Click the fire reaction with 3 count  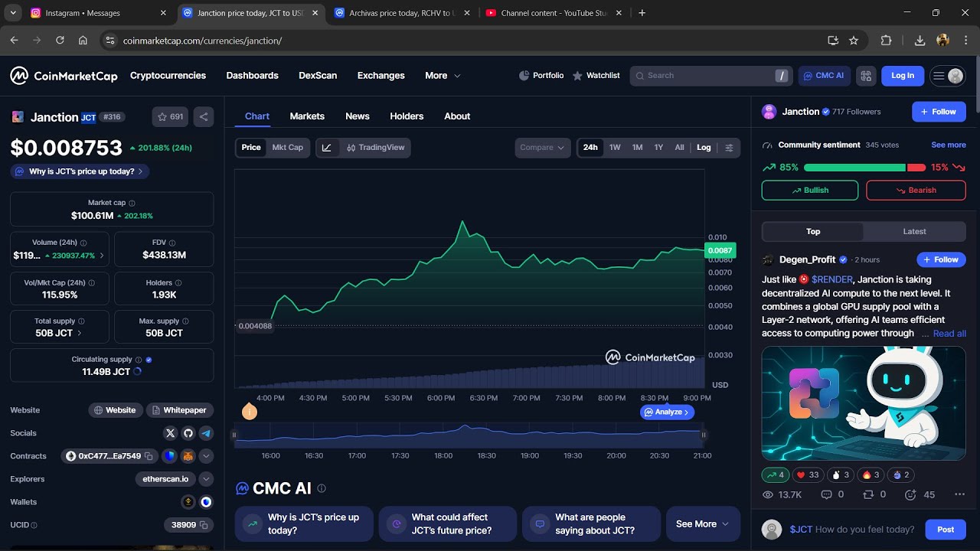coord(869,474)
